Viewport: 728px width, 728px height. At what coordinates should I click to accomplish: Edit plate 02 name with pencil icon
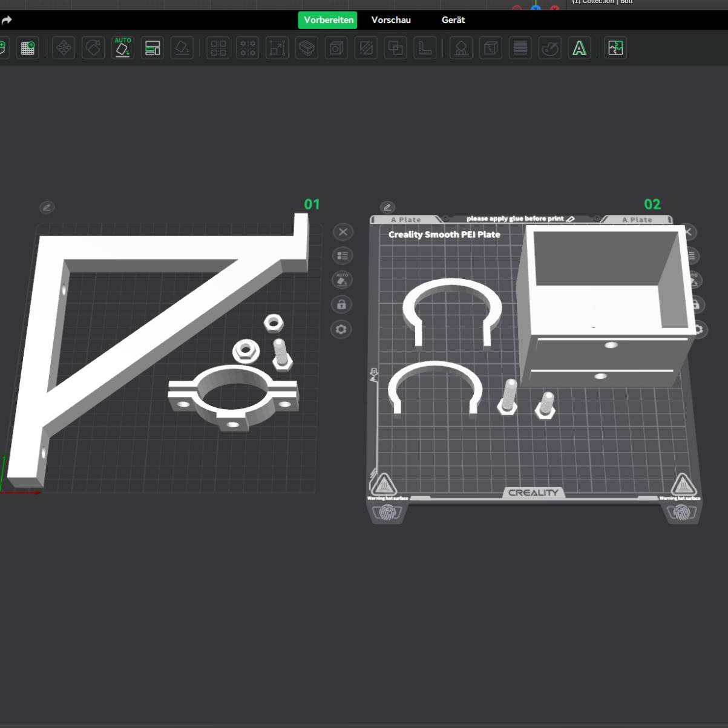pos(387,208)
